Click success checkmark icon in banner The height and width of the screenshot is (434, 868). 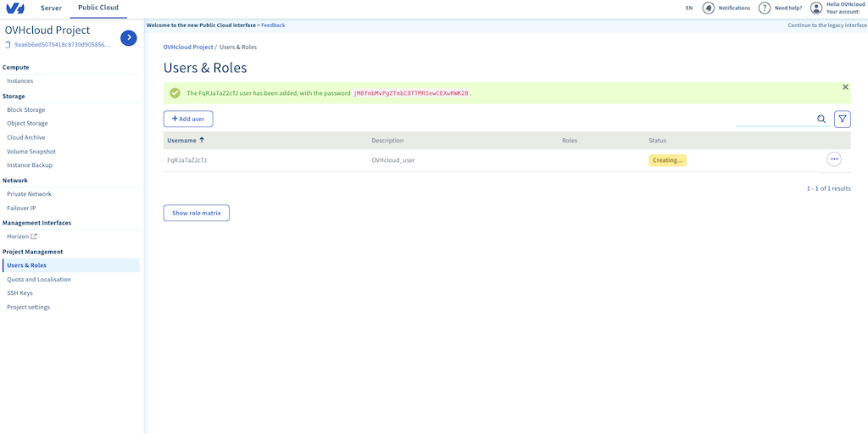(175, 93)
